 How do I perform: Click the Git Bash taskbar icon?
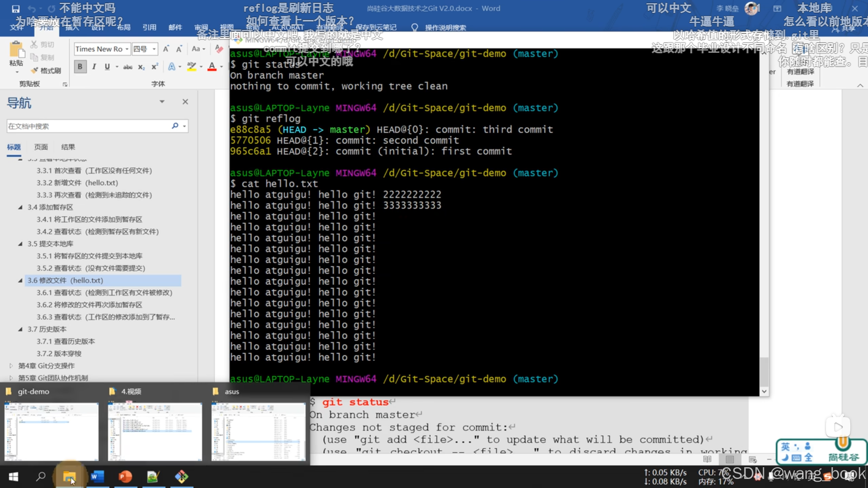pos(181,476)
